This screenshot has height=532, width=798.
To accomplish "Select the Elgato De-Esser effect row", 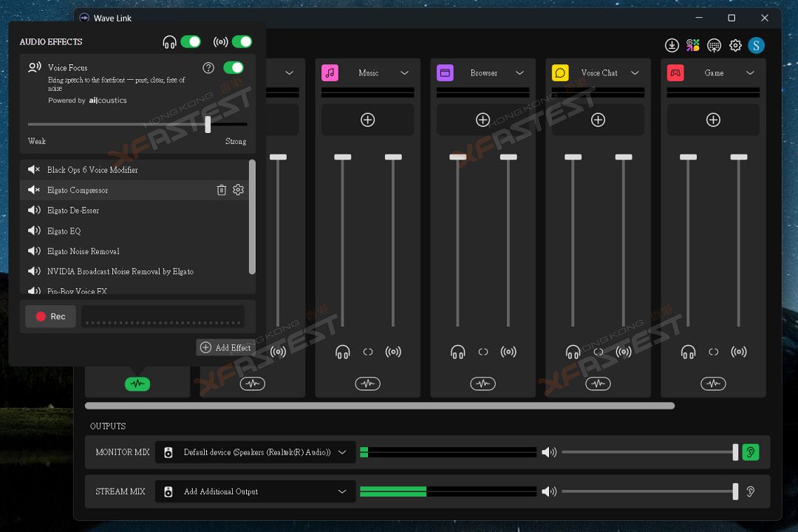I will (134, 211).
